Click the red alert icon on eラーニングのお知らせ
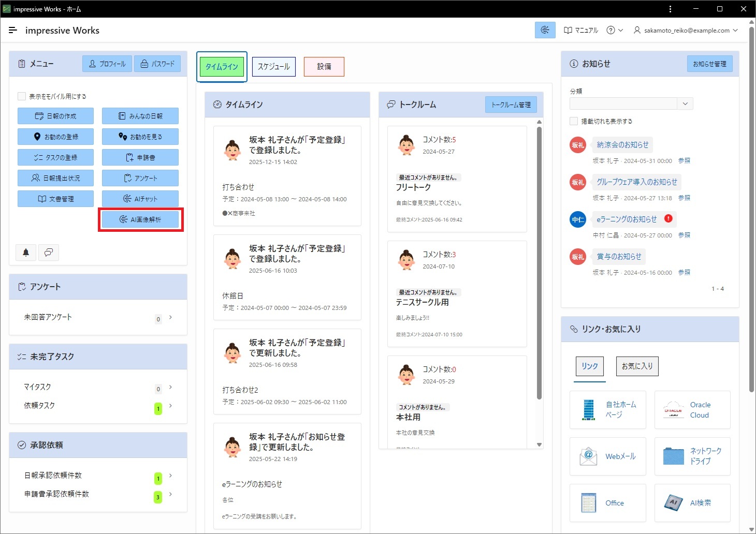The height and width of the screenshot is (534, 756). pyautogui.click(x=668, y=218)
